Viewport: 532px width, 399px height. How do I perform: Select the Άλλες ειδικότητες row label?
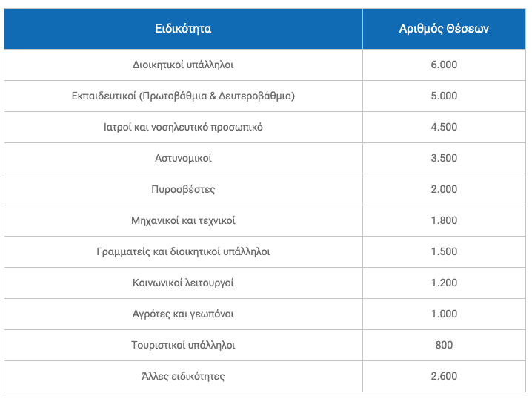pyautogui.click(x=183, y=376)
